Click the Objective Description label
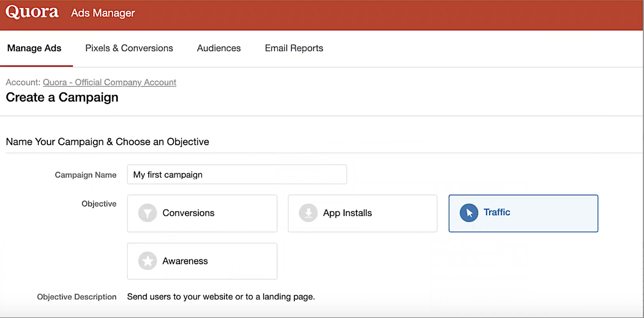The height and width of the screenshot is (318, 644). pos(77,297)
